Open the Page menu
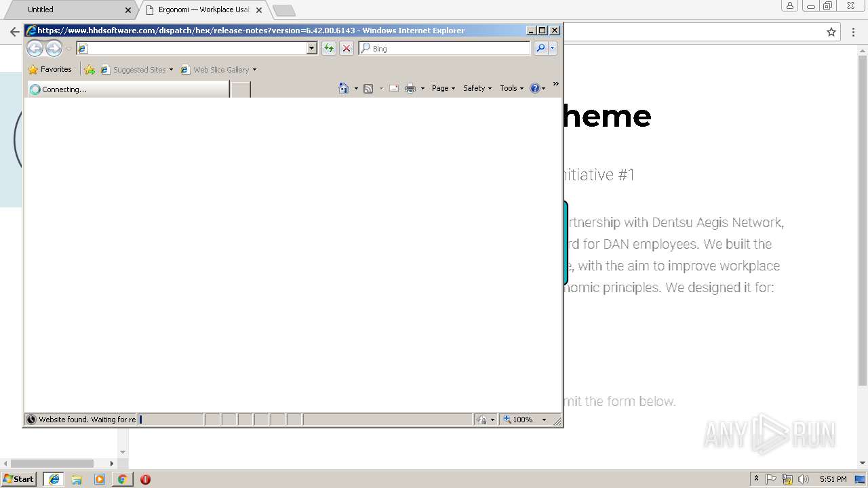The height and width of the screenshot is (488, 868). (x=443, y=88)
